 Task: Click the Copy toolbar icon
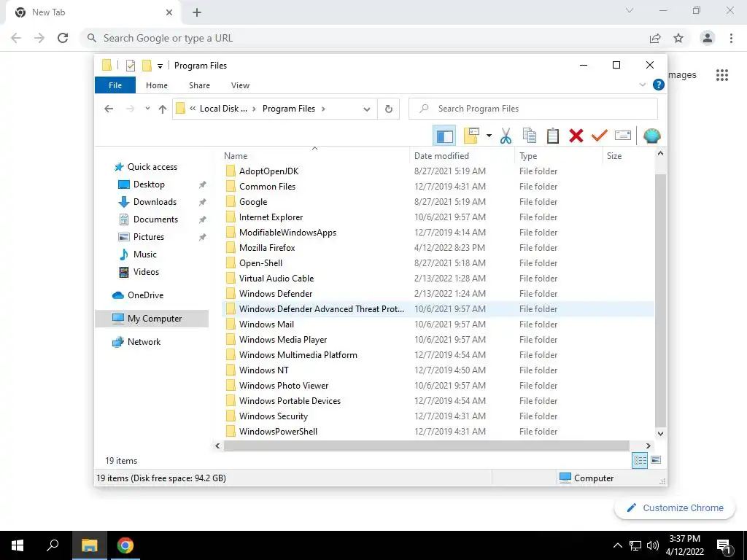tap(530, 136)
